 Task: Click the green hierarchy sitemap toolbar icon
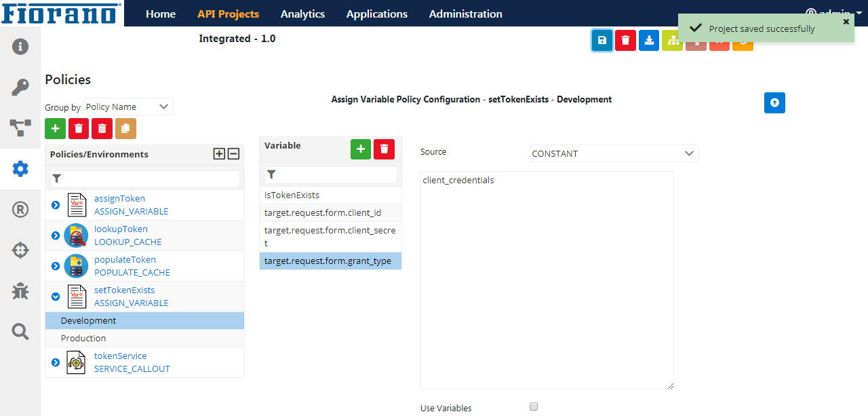pyautogui.click(x=672, y=41)
